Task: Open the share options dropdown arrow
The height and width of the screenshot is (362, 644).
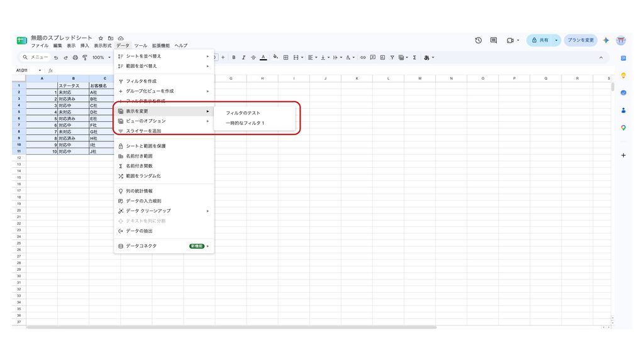Action: click(x=556, y=40)
